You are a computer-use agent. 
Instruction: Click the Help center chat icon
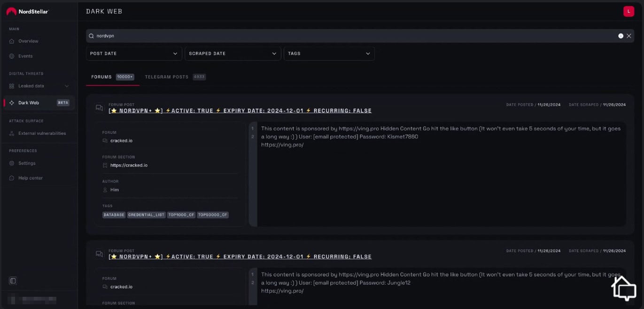coord(12,178)
